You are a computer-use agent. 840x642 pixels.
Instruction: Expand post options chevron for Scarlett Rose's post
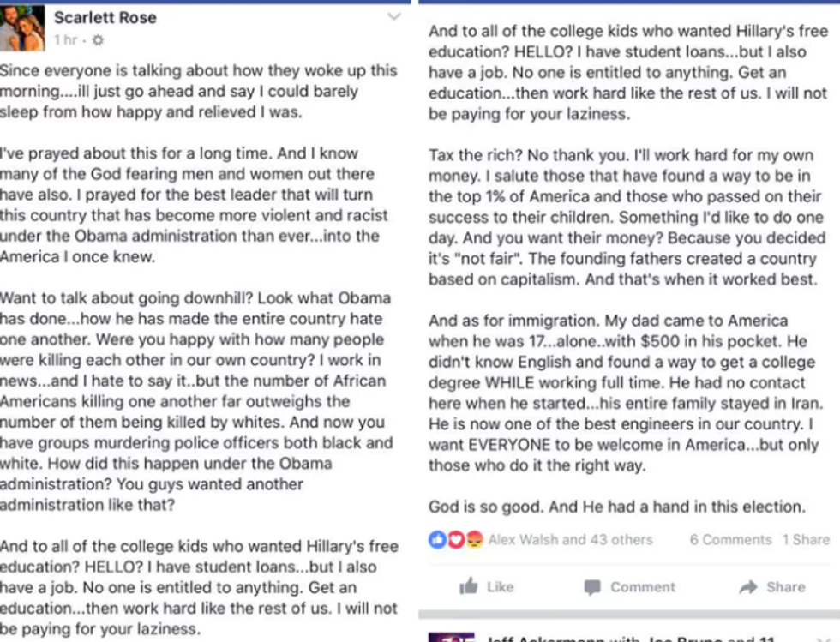pos(393,16)
